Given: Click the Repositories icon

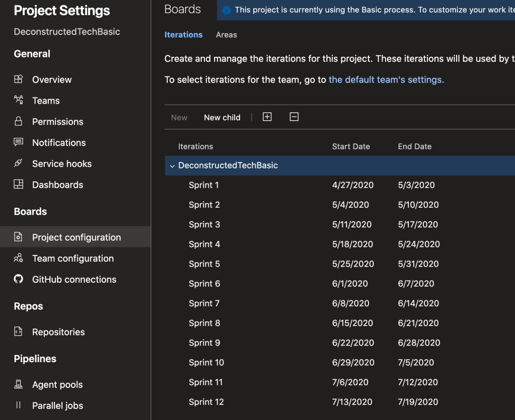Looking at the screenshot, I should point(19,332).
